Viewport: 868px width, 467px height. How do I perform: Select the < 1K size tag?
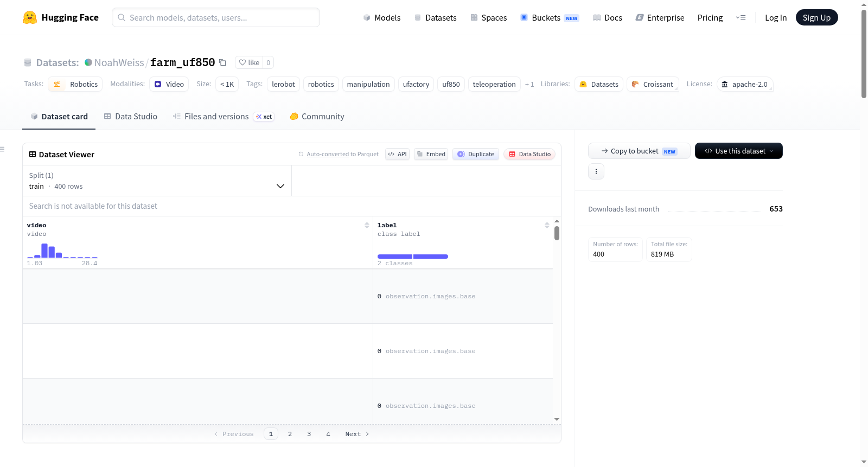coord(227,84)
